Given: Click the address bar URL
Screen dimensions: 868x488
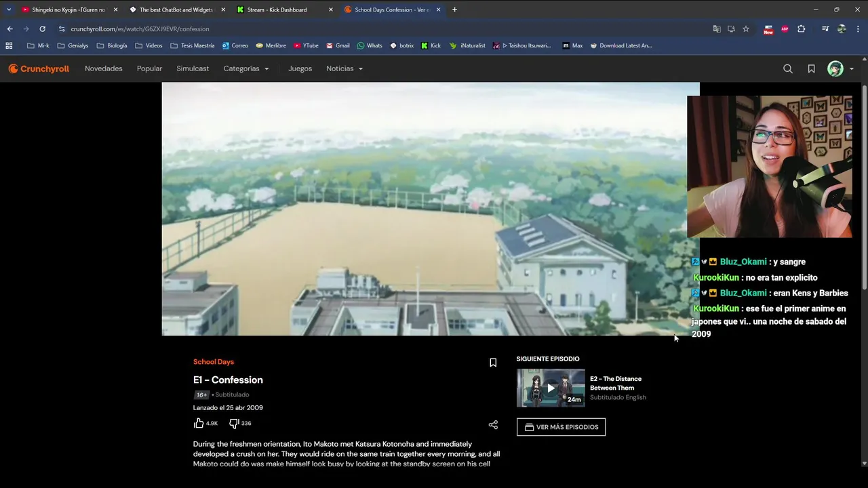Looking at the screenshot, I should pos(140,29).
